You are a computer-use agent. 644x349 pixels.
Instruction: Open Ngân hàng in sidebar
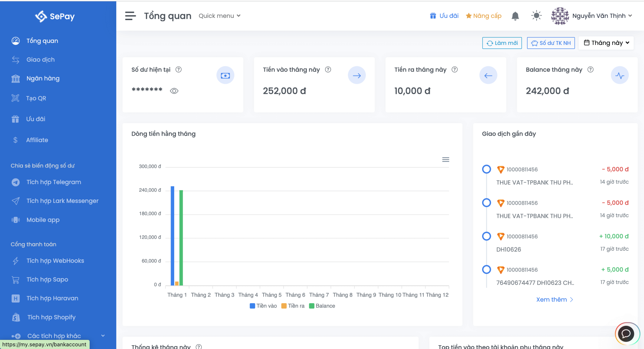43,79
